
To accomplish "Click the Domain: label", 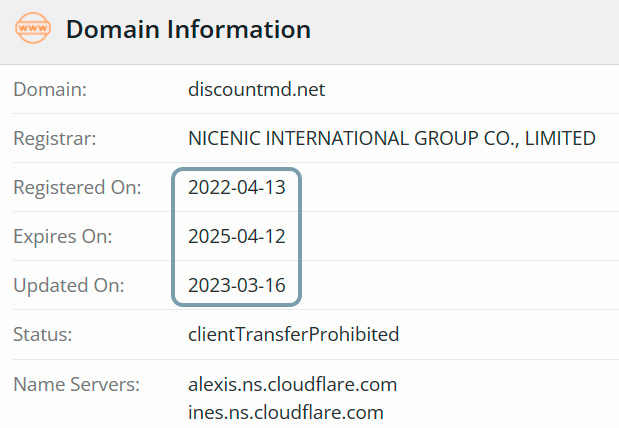I will (x=50, y=89).
